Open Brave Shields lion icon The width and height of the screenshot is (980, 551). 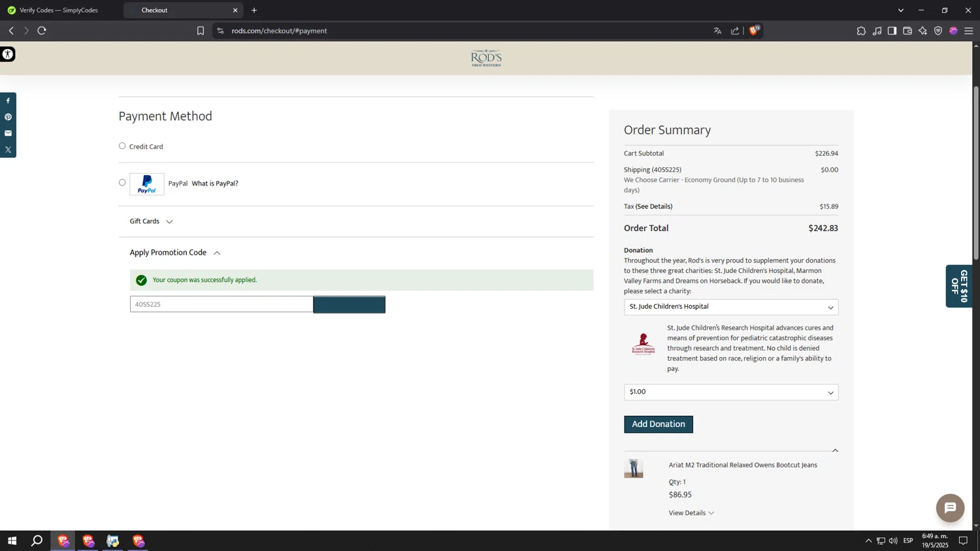[754, 31]
